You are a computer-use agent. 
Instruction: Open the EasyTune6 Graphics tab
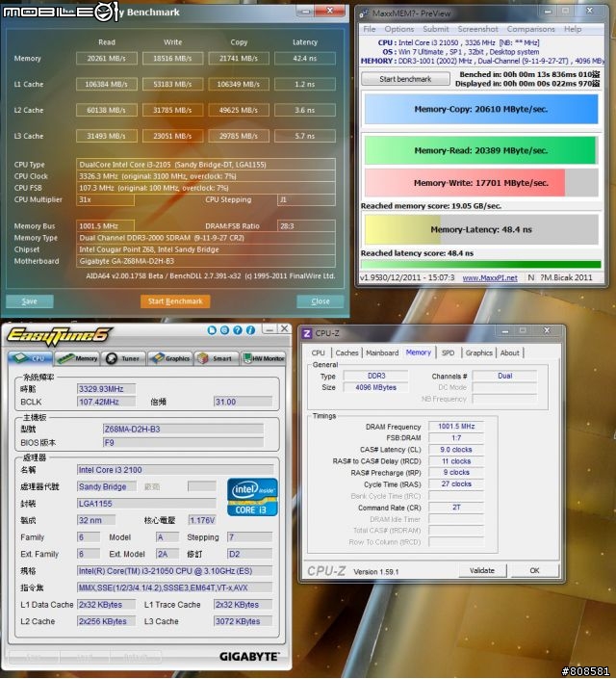[171, 358]
